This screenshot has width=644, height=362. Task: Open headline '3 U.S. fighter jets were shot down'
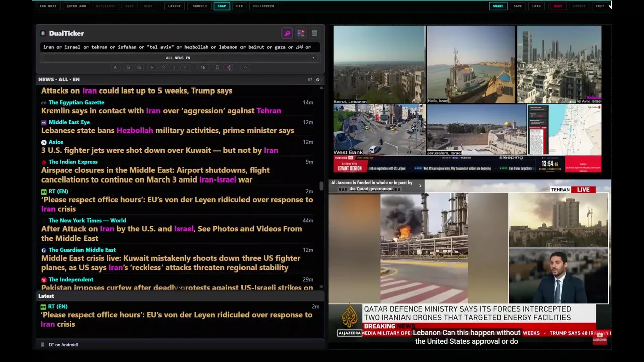coord(159,150)
